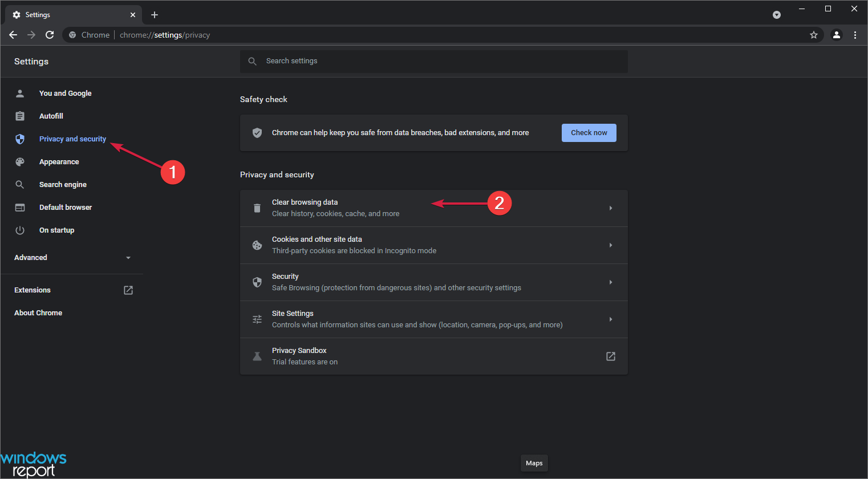Bookmark this page with the star icon
The height and width of the screenshot is (479, 868).
pos(814,35)
